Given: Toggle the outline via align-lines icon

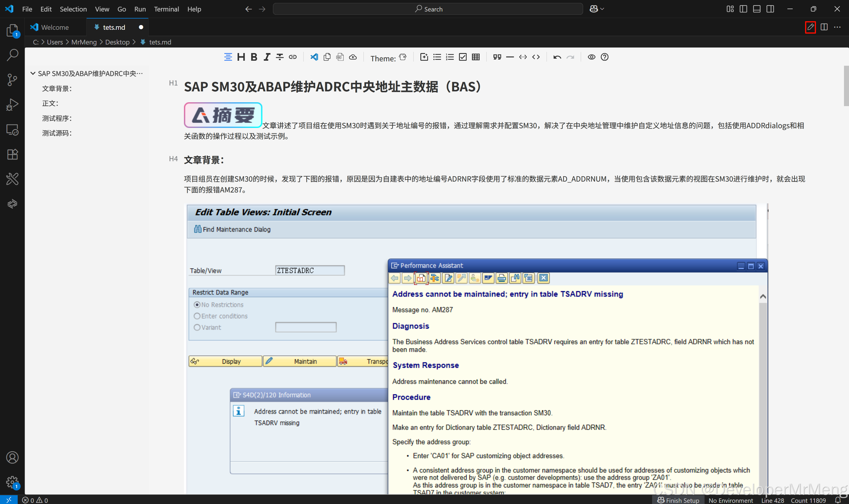Looking at the screenshot, I should [x=228, y=57].
